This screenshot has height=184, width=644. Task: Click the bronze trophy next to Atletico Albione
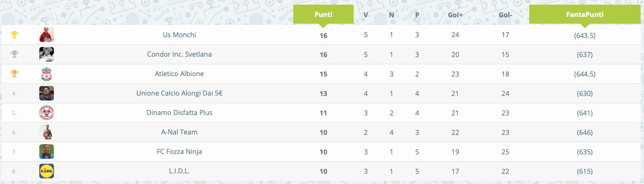tap(14, 74)
